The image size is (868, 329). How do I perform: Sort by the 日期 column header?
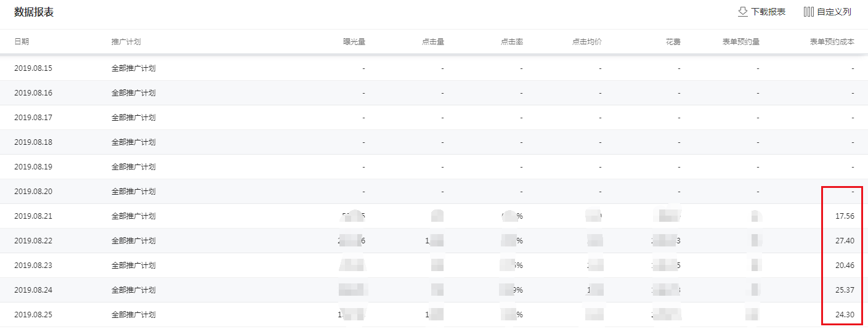click(x=22, y=42)
